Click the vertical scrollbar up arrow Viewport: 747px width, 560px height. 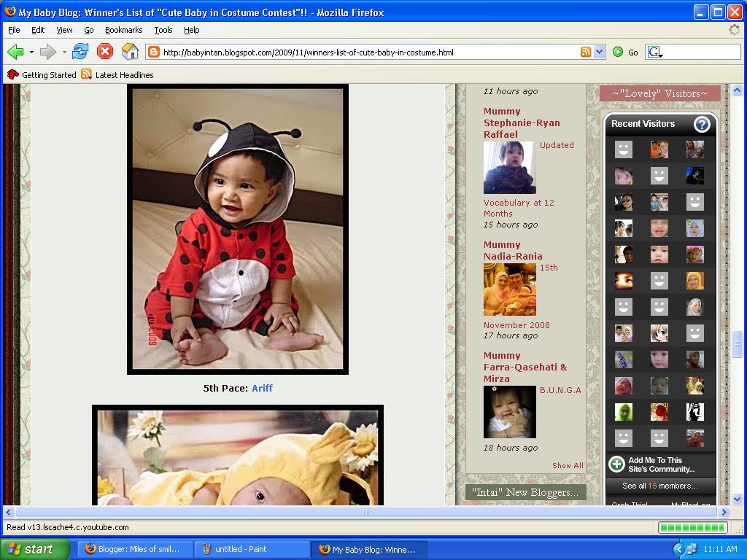(x=737, y=90)
